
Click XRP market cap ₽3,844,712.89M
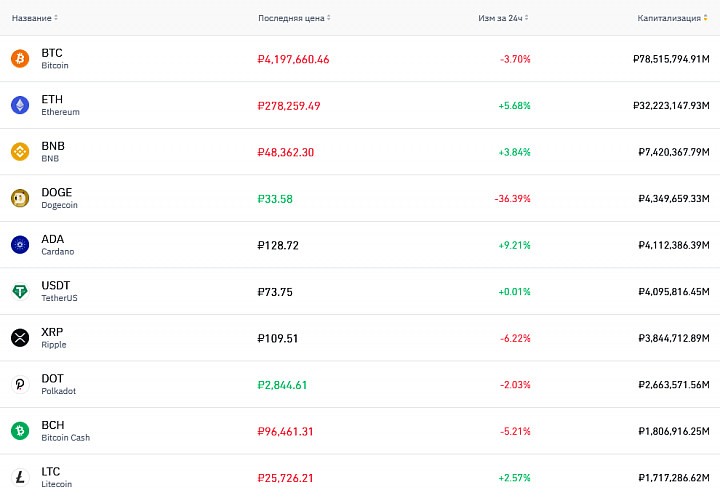[x=674, y=338]
